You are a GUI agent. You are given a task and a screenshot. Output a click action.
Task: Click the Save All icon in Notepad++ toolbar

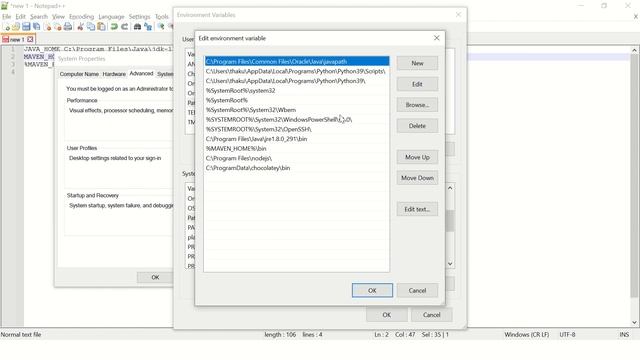tap(37, 27)
